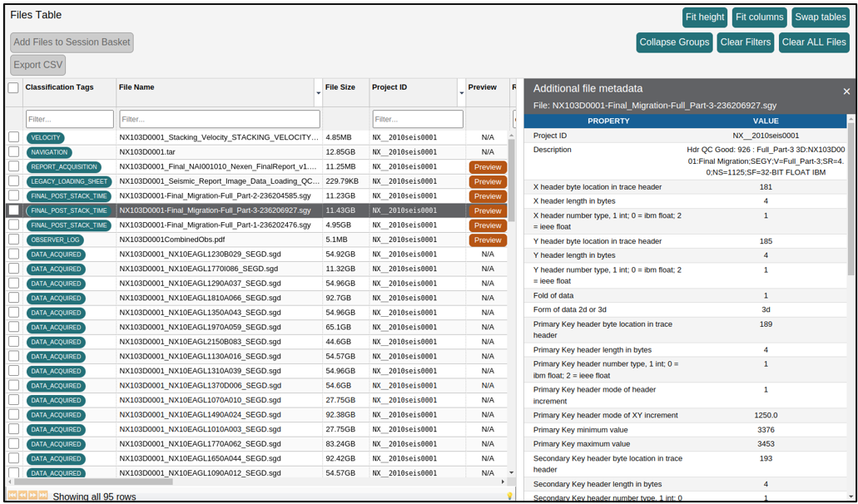Focus the Classification Tags filter field
Image resolution: width=858 pixels, height=504 pixels.
tap(70, 119)
